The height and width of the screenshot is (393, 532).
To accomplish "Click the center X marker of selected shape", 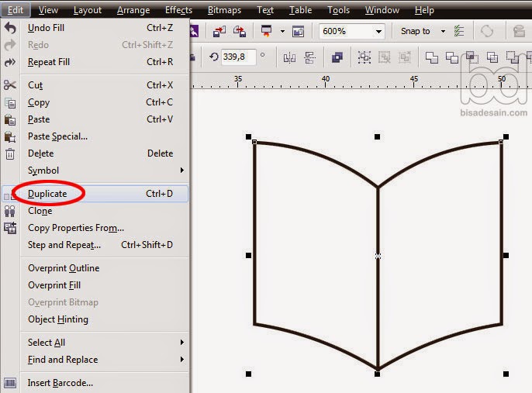I will click(378, 256).
